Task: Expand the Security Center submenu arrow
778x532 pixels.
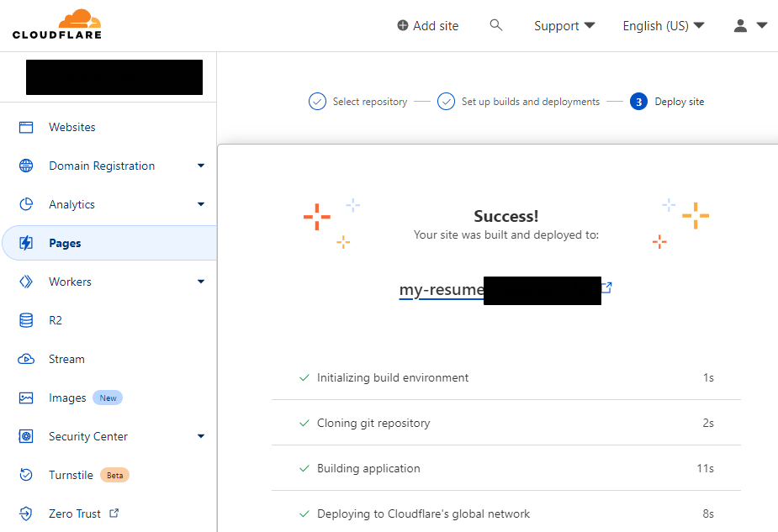Action: click(x=201, y=436)
